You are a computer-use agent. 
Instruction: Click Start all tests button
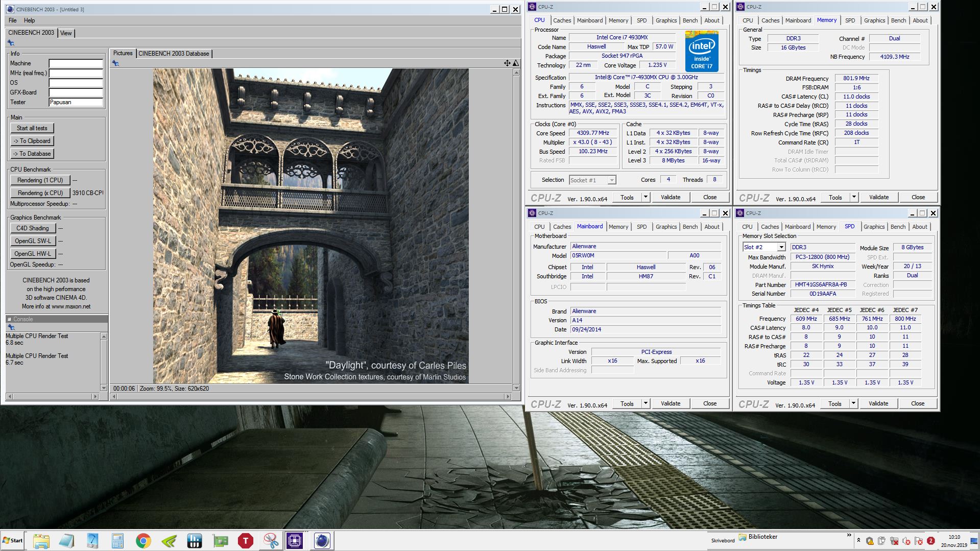[32, 128]
